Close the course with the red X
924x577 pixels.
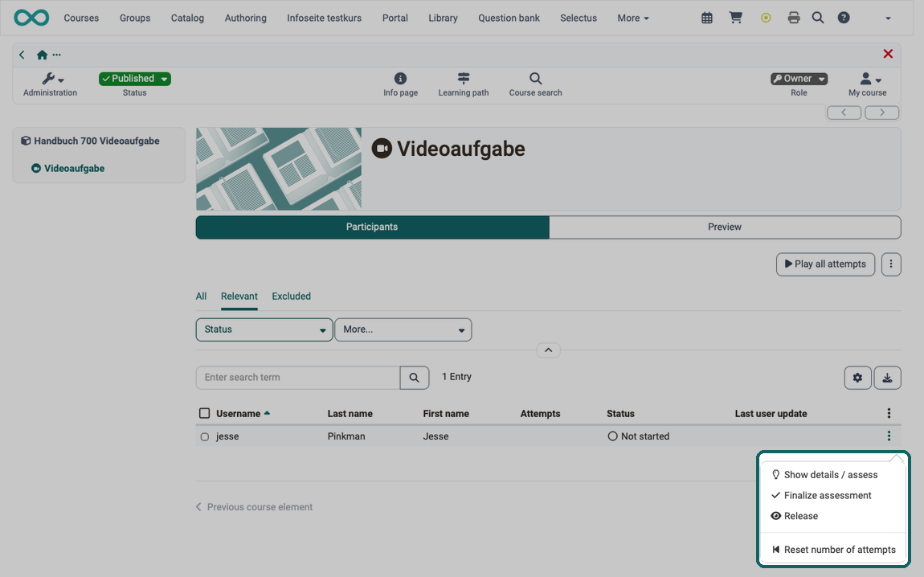pyautogui.click(x=888, y=54)
